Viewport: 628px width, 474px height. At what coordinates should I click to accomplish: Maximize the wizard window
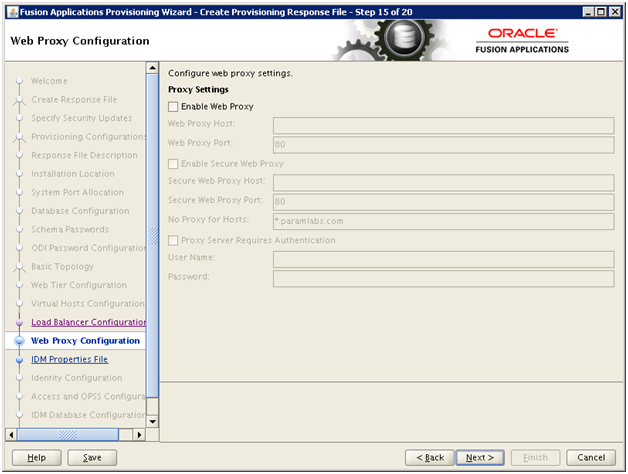[x=601, y=12]
